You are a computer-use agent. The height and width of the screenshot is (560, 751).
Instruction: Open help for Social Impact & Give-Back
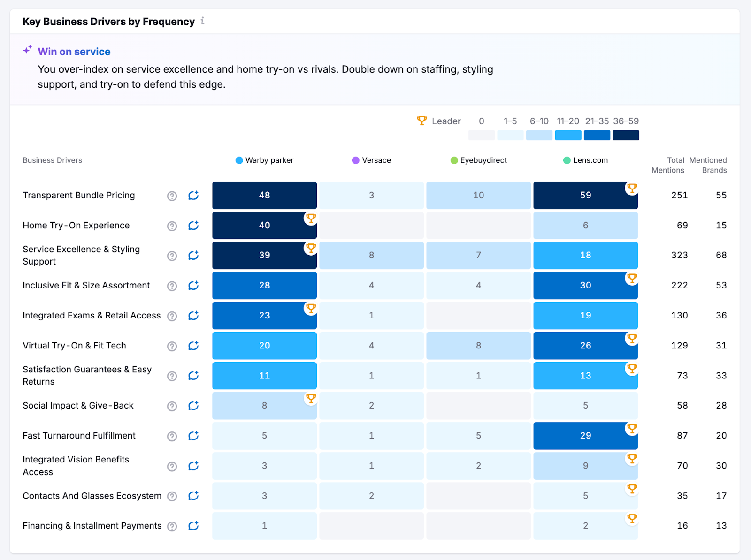click(172, 406)
